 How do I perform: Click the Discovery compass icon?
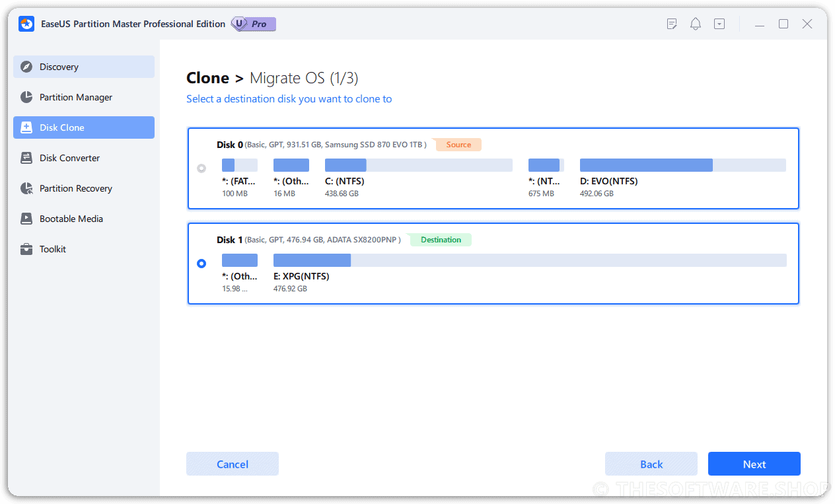[26, 67]
